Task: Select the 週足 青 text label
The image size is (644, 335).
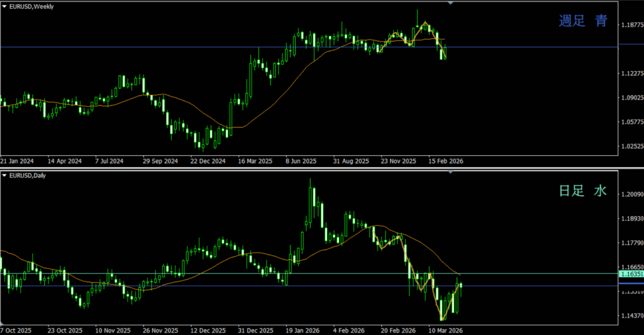Action: (583, 21)
